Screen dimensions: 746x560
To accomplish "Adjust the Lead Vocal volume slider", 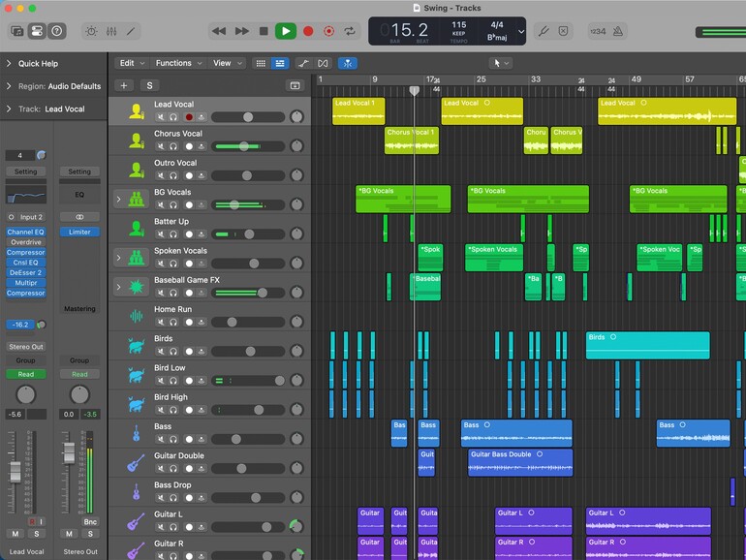I will pos(248,117).
